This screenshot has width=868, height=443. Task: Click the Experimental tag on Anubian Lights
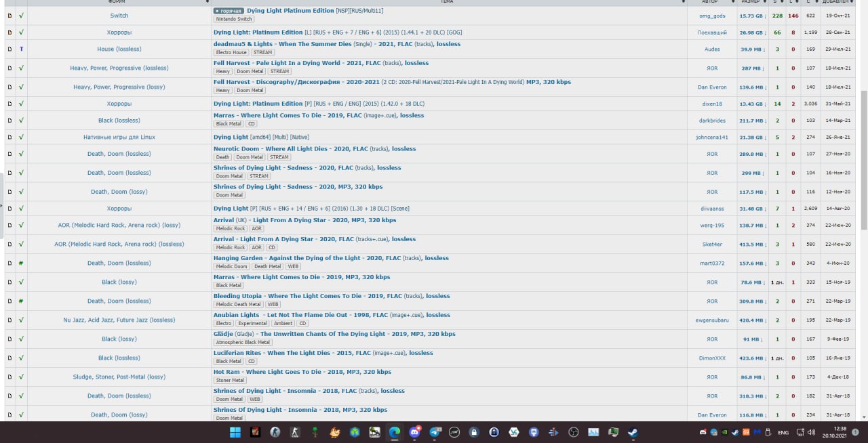[x=252, y=323]
